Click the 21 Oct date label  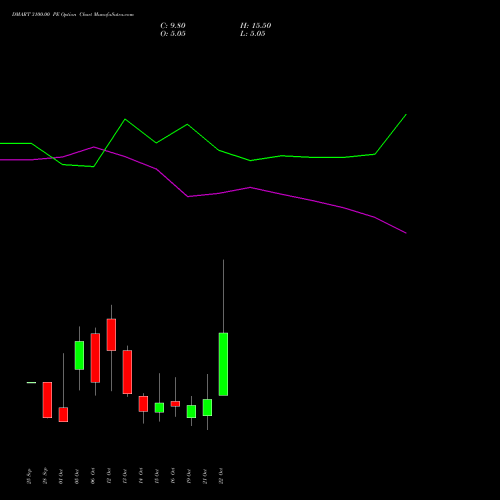[x=205, y=476]
